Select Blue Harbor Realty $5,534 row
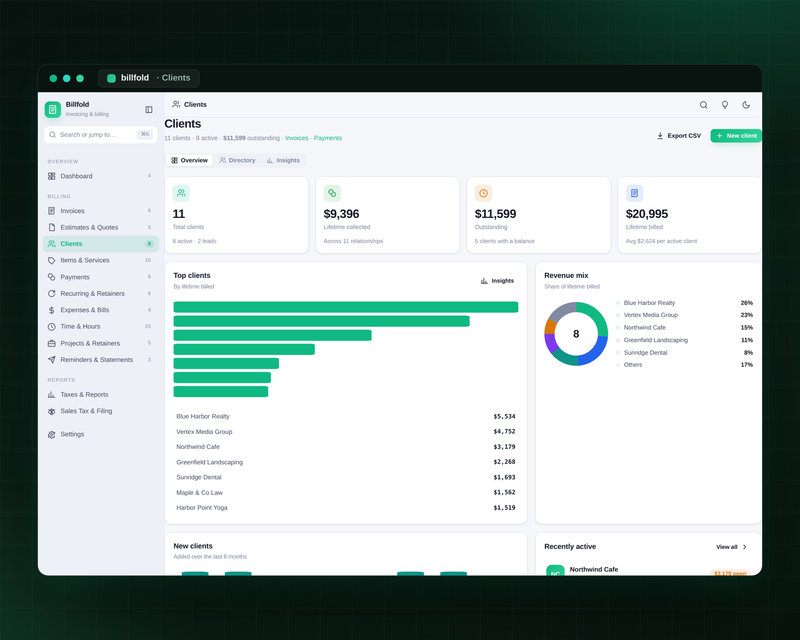 tap(346, 416)
